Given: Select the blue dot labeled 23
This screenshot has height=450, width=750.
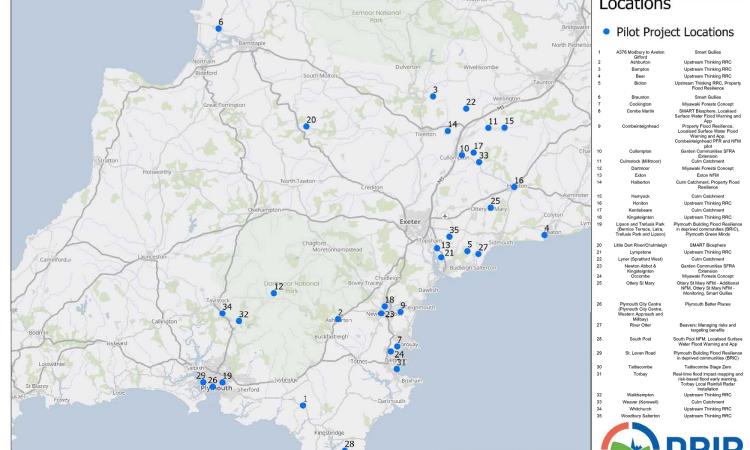Looking at the screenshot, I should (x=381, y=313).
